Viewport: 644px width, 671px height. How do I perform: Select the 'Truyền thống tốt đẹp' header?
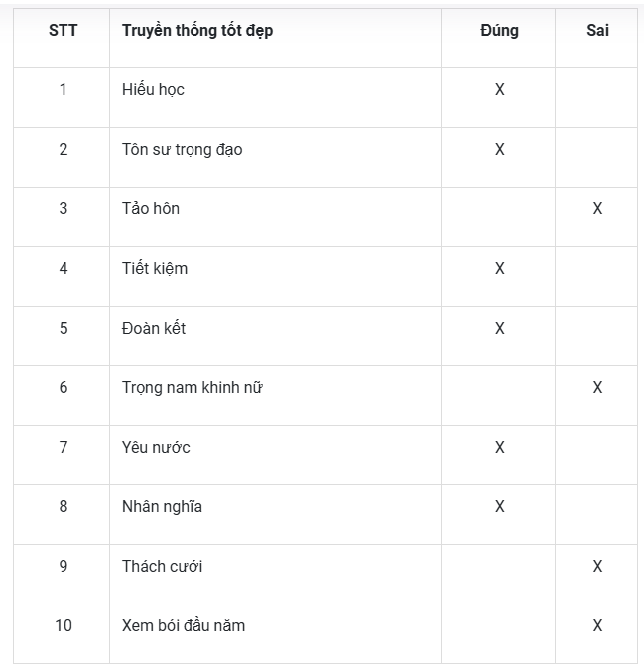(197, 31)
